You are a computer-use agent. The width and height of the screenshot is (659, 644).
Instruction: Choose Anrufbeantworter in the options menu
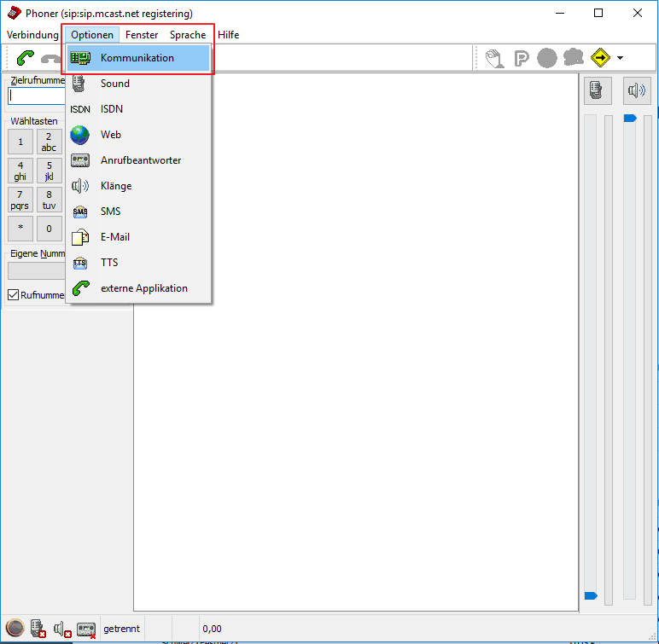coord(141,160)
